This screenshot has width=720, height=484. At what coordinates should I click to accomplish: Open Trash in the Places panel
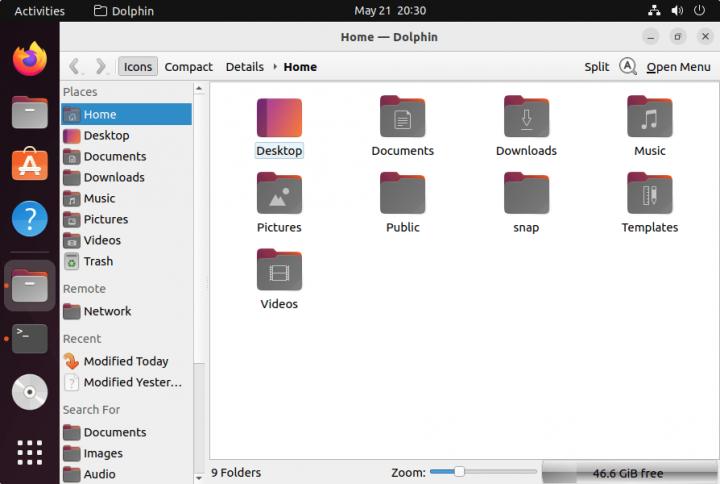point(98,261)
